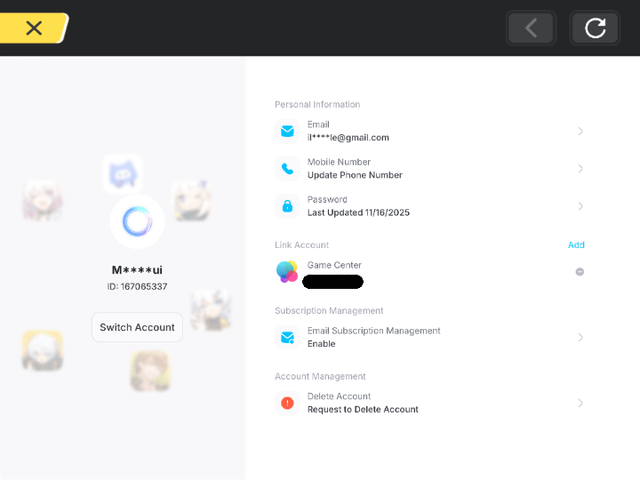Click the Discord-style blue game icon
The width and height of the screenshot is (640, 480).
[122, 174]
